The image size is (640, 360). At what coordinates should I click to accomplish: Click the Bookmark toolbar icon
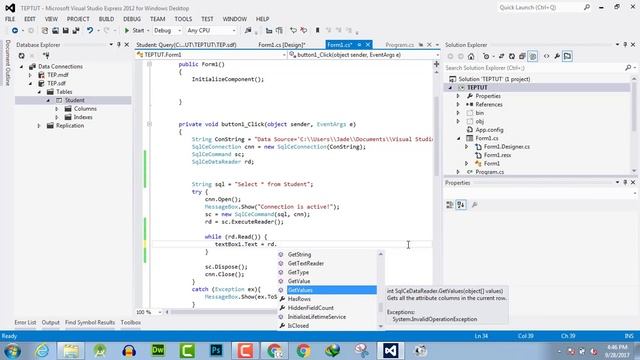[x=318, y=31]
